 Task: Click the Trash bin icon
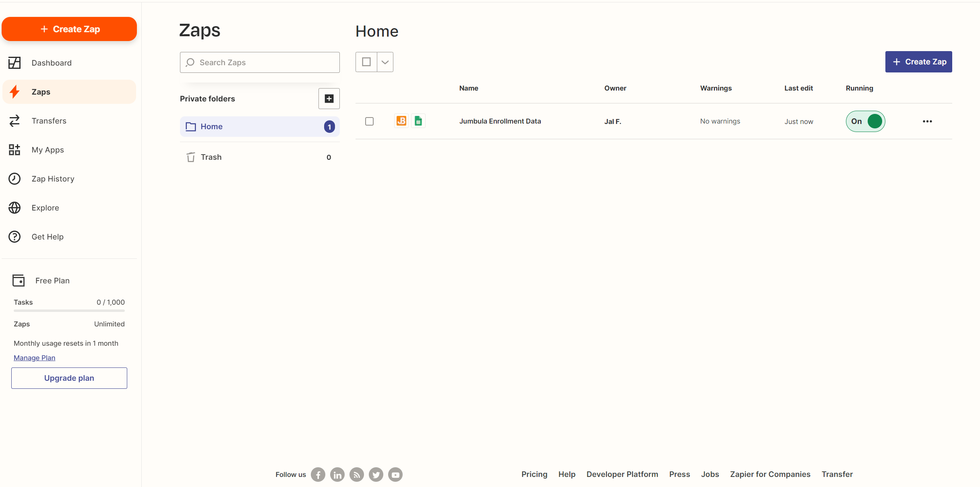[191, 157]
